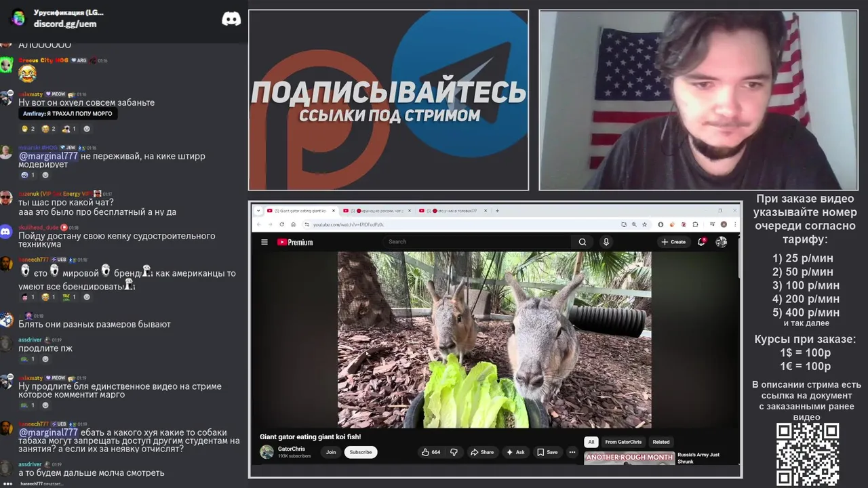This screenshot has height=488, width=868.
Task: Select the Related filter chip
Action: (x=661, y=442)
